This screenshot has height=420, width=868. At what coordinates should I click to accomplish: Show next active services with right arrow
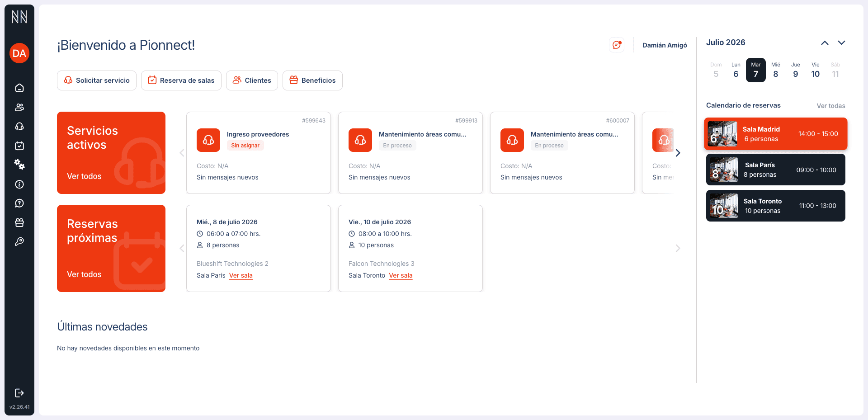[x=678, y=153]
